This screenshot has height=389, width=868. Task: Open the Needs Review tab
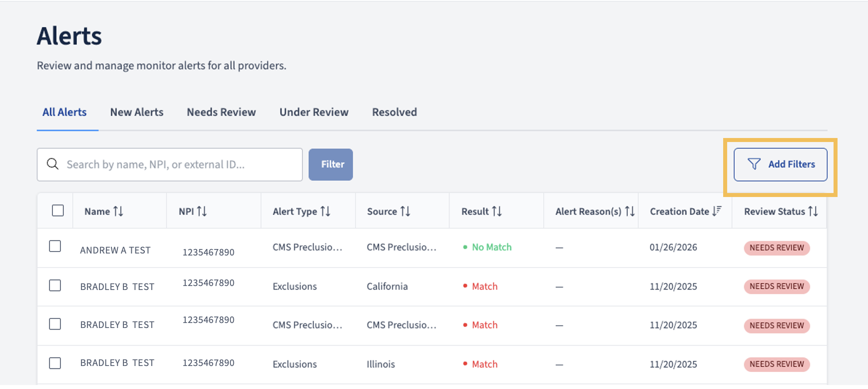(x=221, y=112)
